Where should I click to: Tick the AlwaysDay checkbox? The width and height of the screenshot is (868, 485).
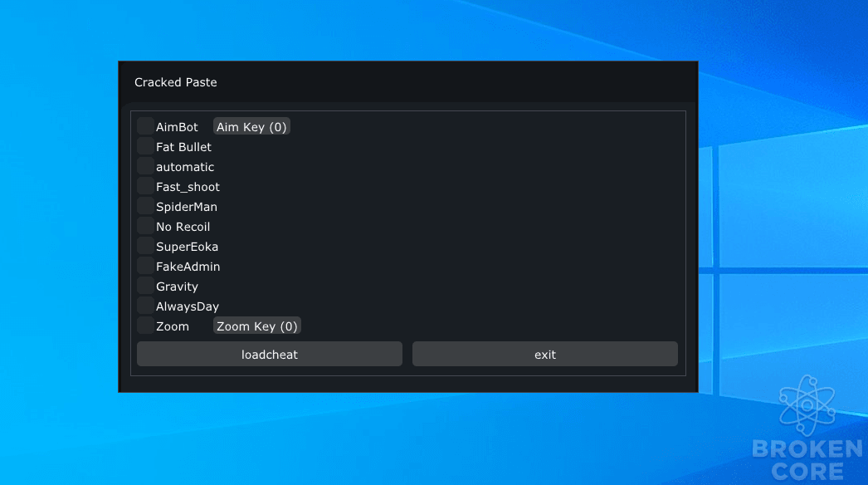tap(145, 306)
